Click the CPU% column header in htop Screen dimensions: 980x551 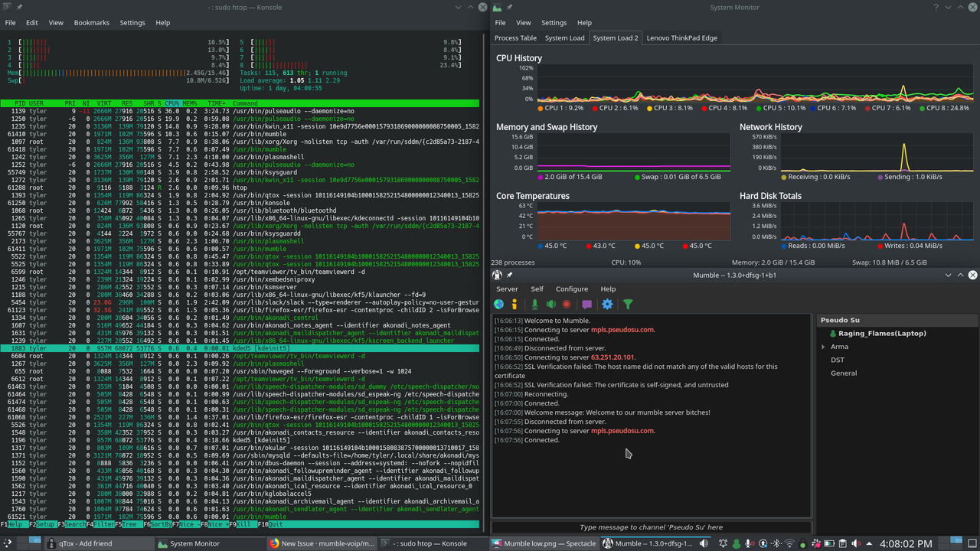[x=171, y=103]
